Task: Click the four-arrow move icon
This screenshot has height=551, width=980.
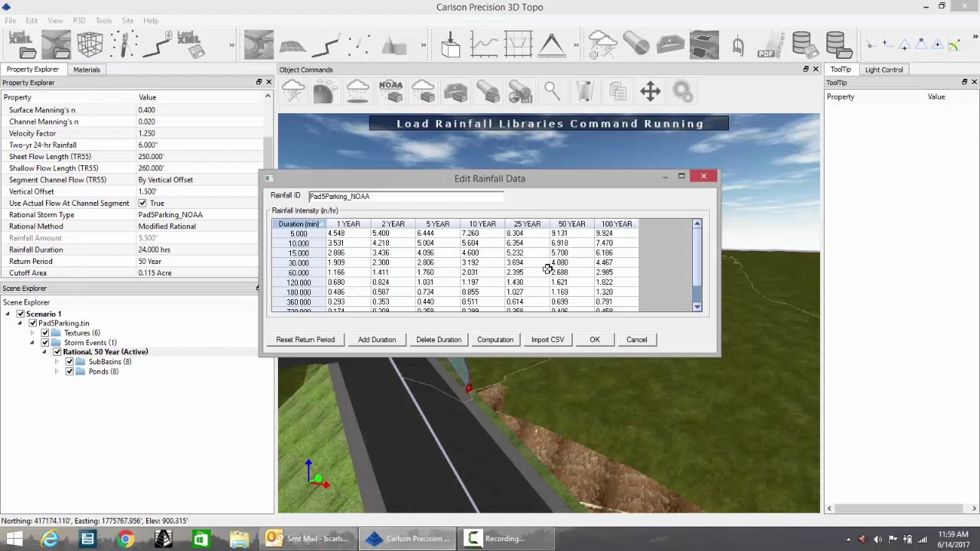Action: pos(650,92)
